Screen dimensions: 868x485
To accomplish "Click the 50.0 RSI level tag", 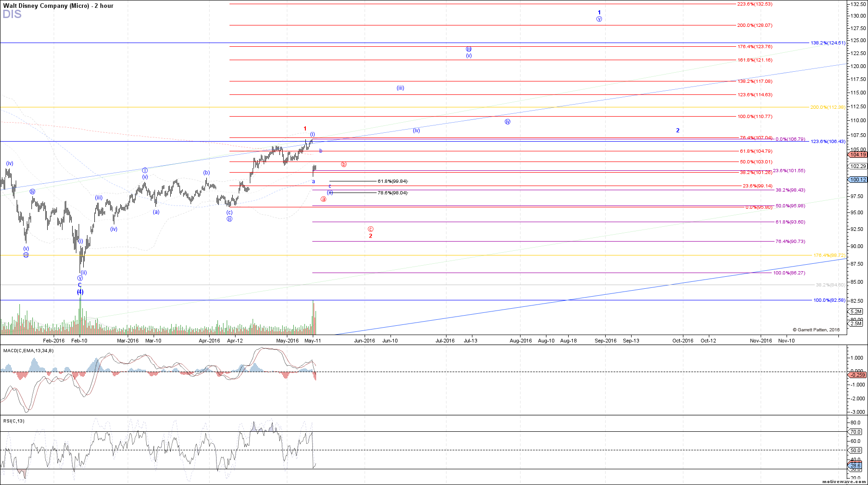I will click(x=856, y=450).
